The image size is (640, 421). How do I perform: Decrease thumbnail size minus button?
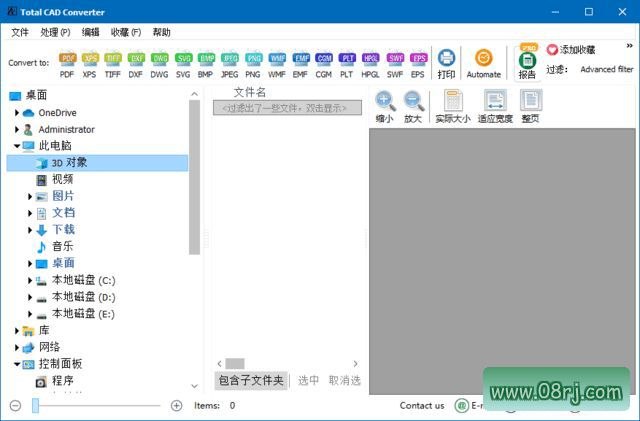coord(16,405)
